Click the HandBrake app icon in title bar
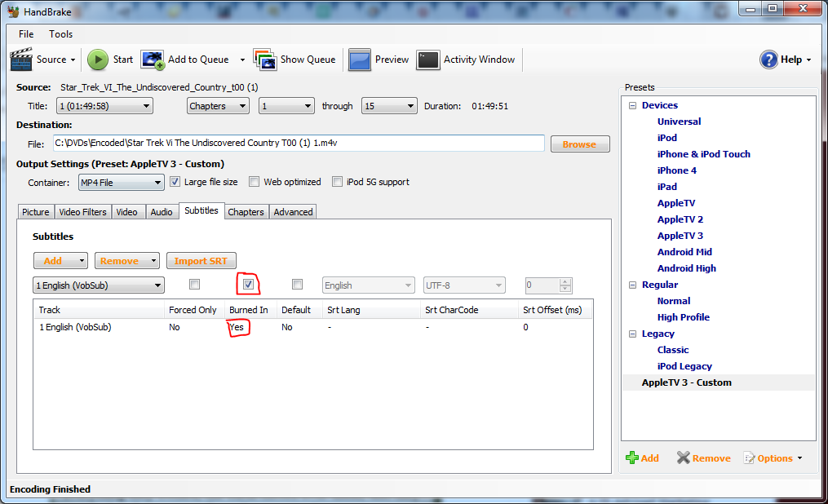Screen dimensions: 828x504 coord(14,11)
